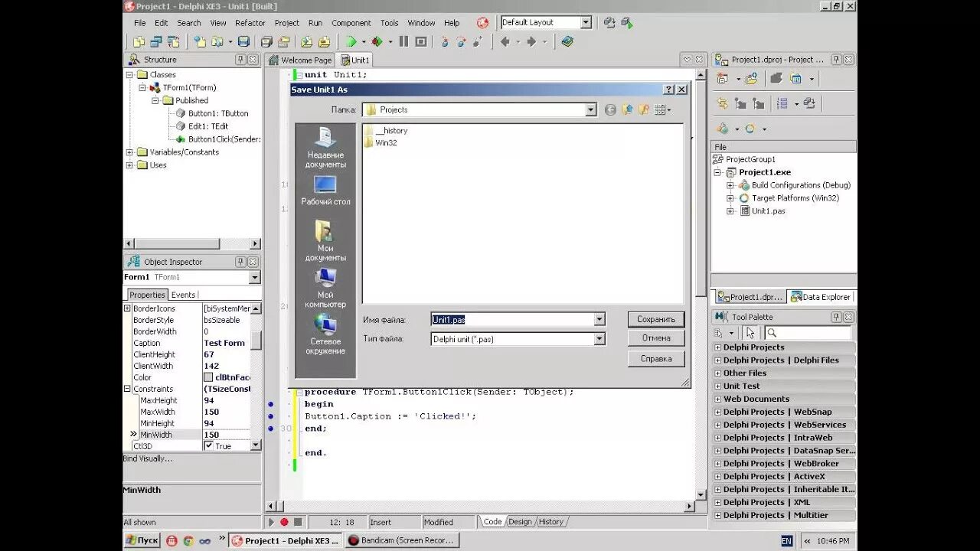Open the Recent Documents place in dialog
980x551 pixels.
coord(325,148)
